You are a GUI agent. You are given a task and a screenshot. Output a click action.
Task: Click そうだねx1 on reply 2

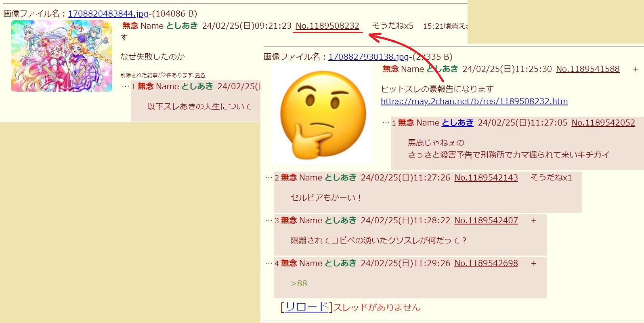click(x=551, y=178)
